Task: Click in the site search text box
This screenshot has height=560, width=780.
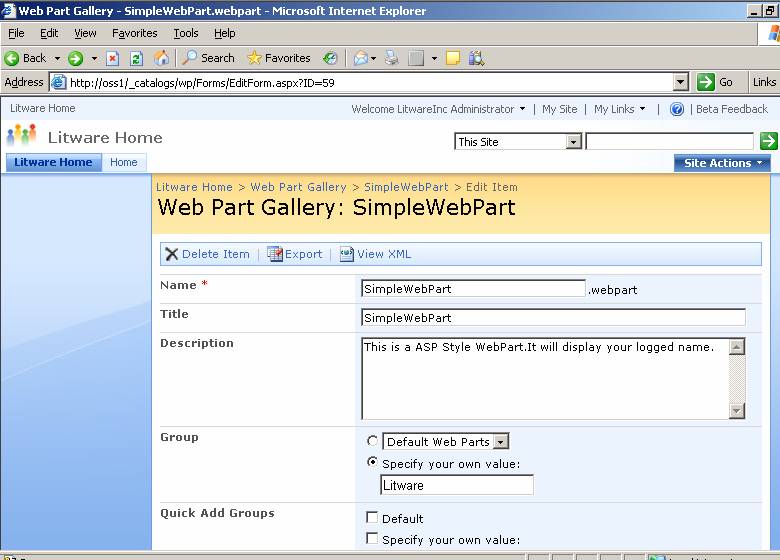Action: click(670, 141)
